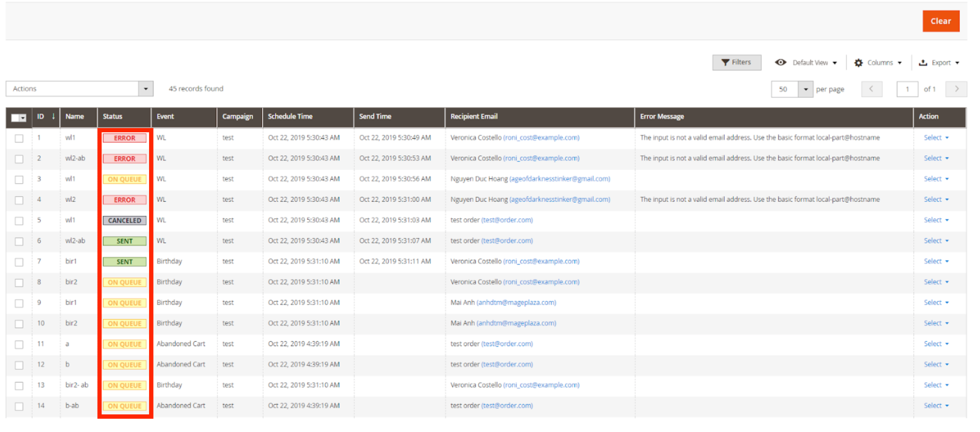Tick the checkbox for row ID 1
980x432 pixels.
point(19,139)
